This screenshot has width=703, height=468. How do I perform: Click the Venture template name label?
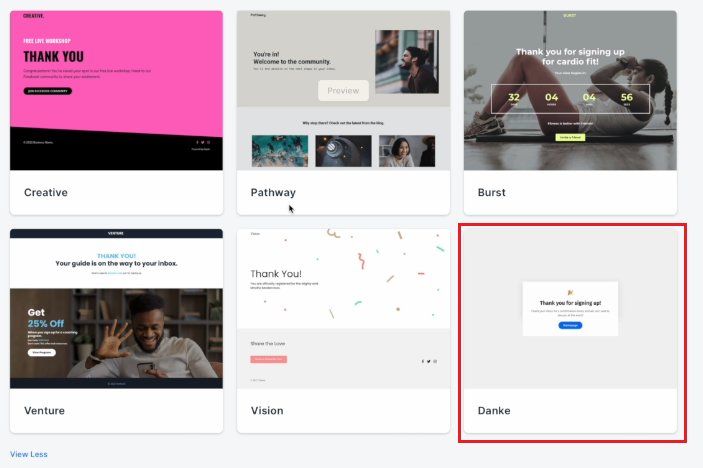[x=44, y=411]
